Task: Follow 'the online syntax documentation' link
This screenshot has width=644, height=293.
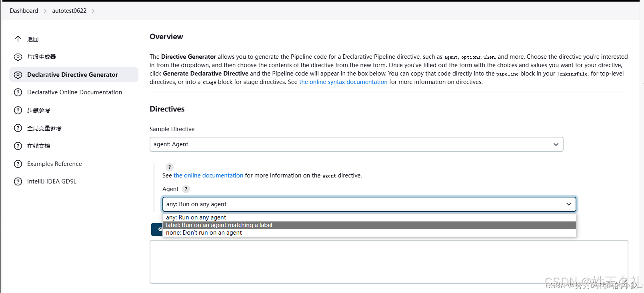Action: coord(343,82)
